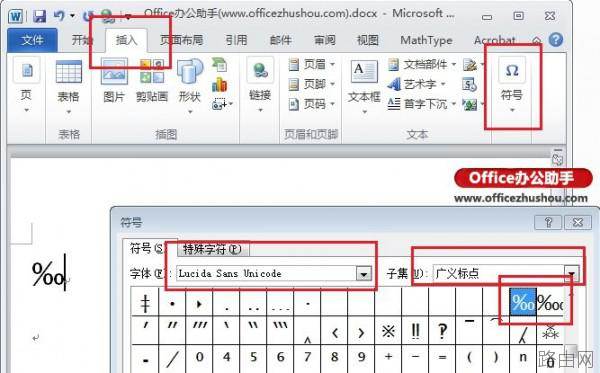Switch to the 符号(S) tab in dialog
This screenshot has height=373, width=600.
[147, 249]
